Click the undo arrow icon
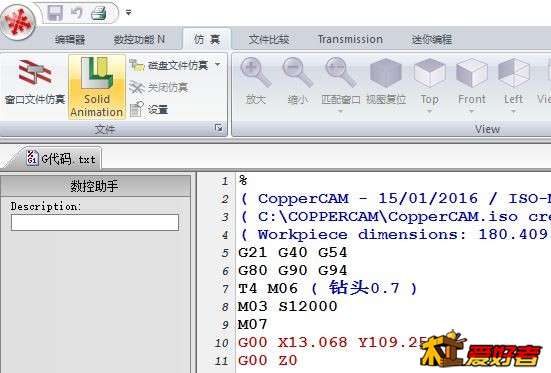551x373 pixels. tap(77, 13)
